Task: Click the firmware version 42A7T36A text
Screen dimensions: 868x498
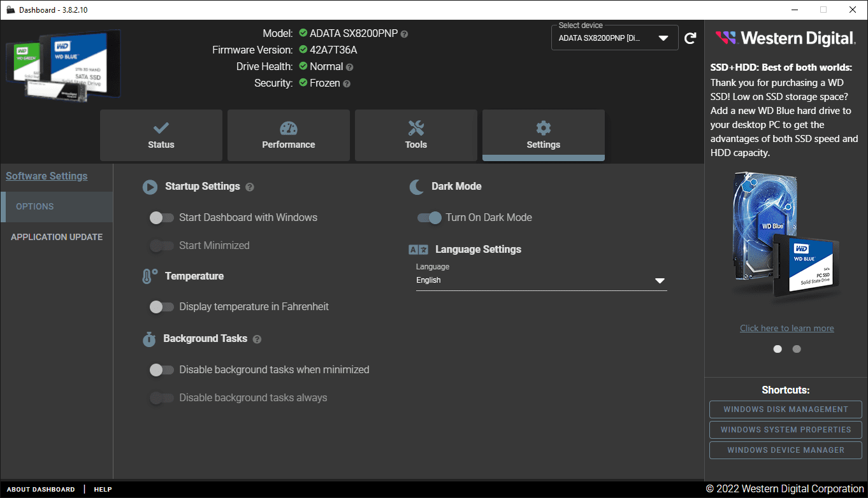Action: coord(333,50)
